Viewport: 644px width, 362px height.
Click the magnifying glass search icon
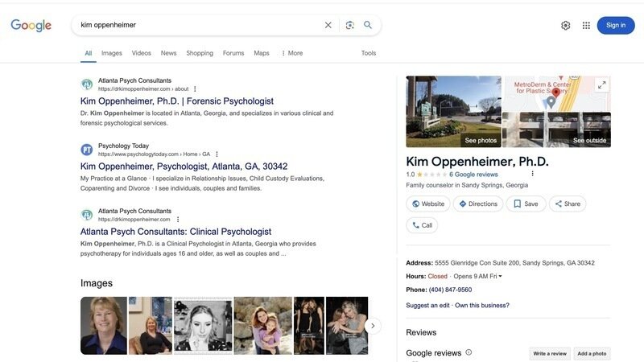(x=368, y=25)
